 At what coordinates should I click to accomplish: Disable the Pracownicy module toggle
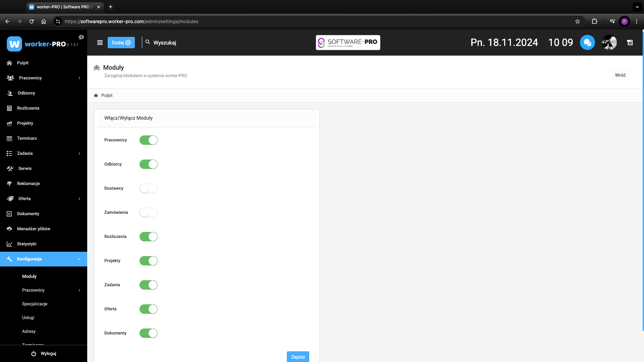point(148,140)
